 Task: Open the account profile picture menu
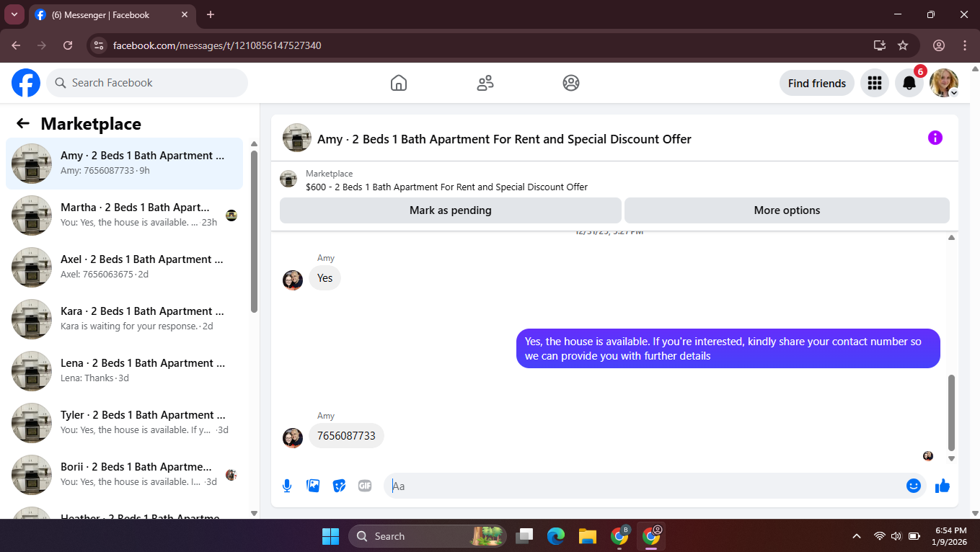(944, 83)
